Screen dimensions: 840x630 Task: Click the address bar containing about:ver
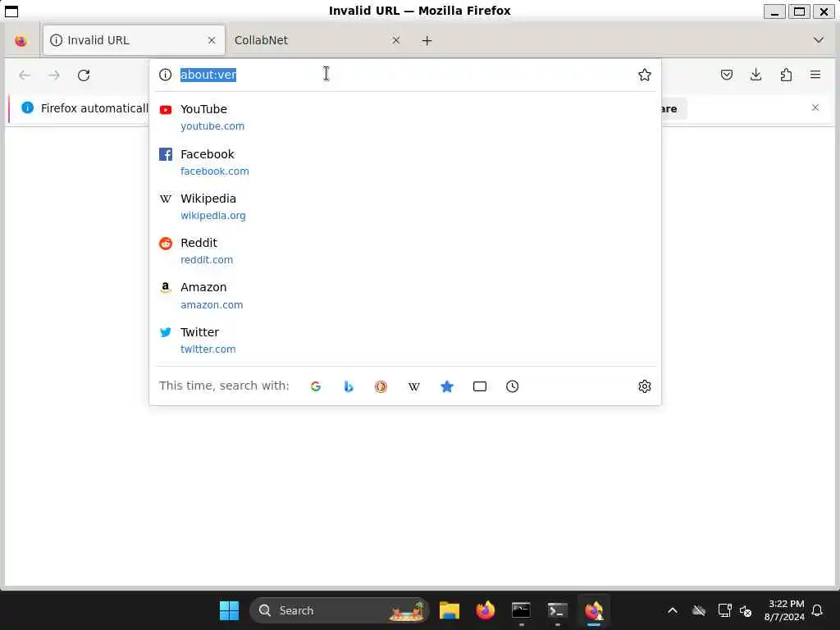click(405, 75)
